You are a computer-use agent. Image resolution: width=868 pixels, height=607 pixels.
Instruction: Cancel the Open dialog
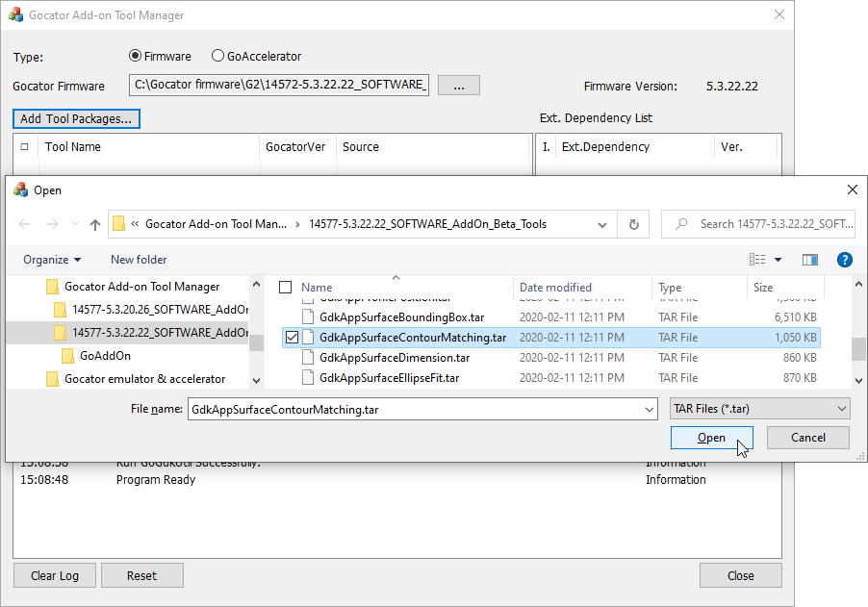808,438
